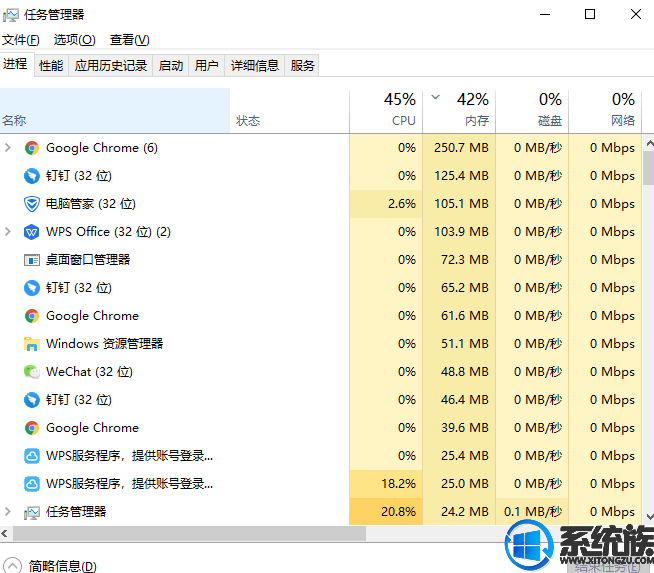Click the WeChat (32 位) icon
The image size is (654, 573).
32,372
